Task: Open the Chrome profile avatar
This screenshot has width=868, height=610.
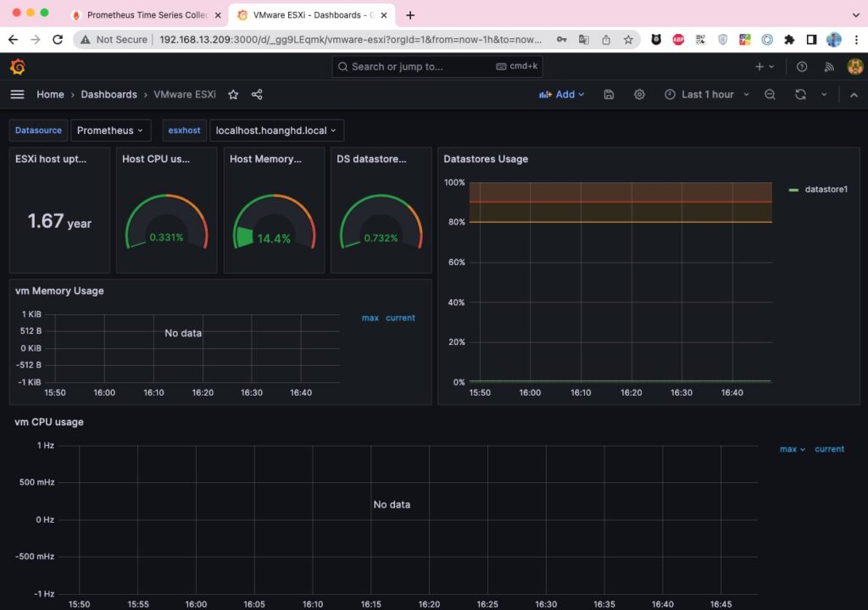Action: click(x=834, y=40)
